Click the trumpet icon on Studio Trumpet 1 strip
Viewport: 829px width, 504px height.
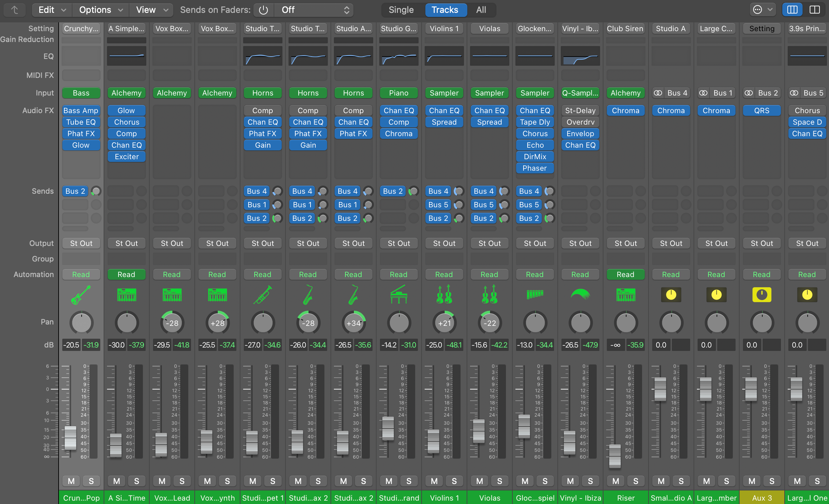coord(262,295)
